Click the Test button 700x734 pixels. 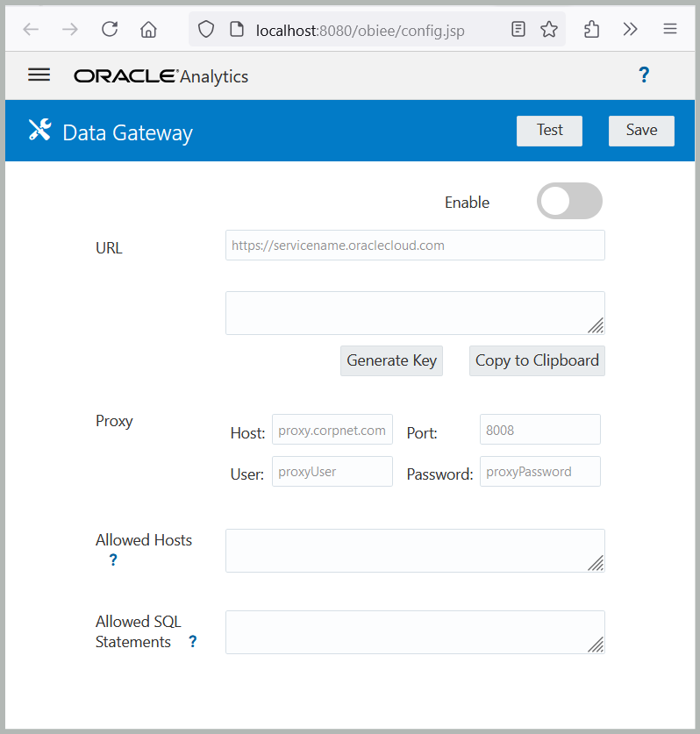[549, 130]
